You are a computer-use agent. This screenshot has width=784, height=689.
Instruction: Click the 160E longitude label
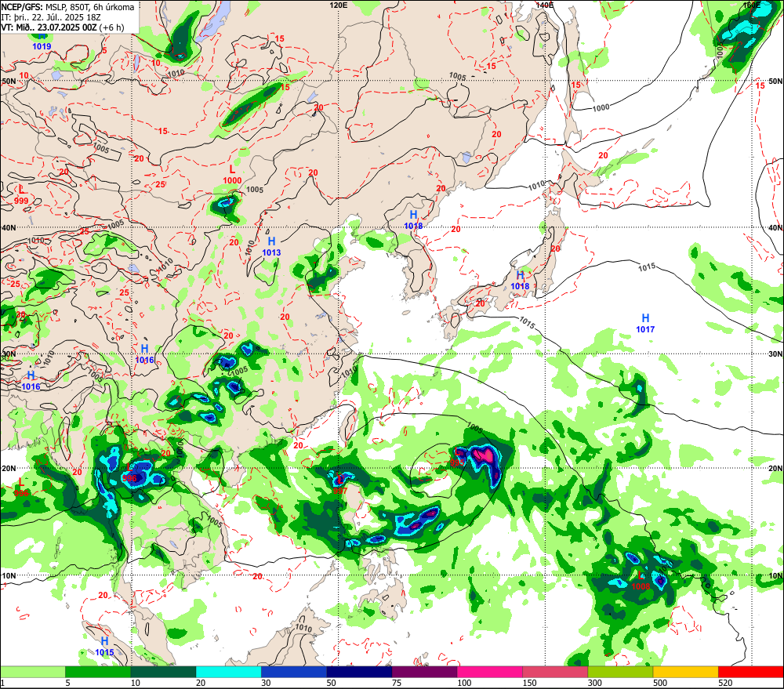(751, 5)
